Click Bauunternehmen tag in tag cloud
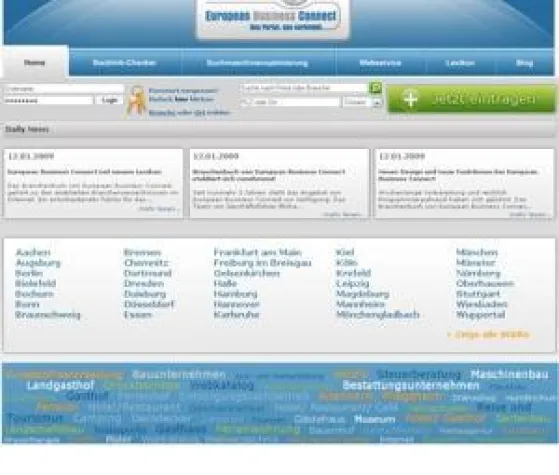Viewport: 559px width, 475px height. pos(179,375)
